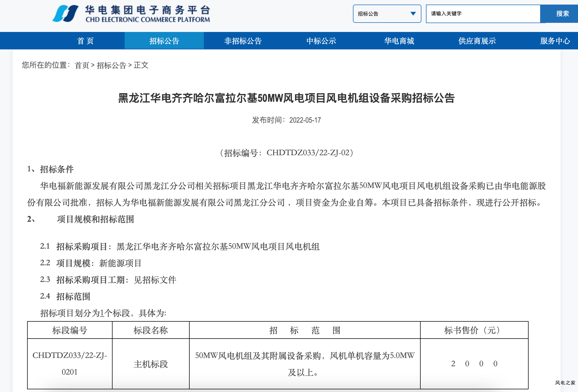Click the line 2.2 项目规模：新能源项目
Viewport: 578px width, 392px height.
point(91,263)
